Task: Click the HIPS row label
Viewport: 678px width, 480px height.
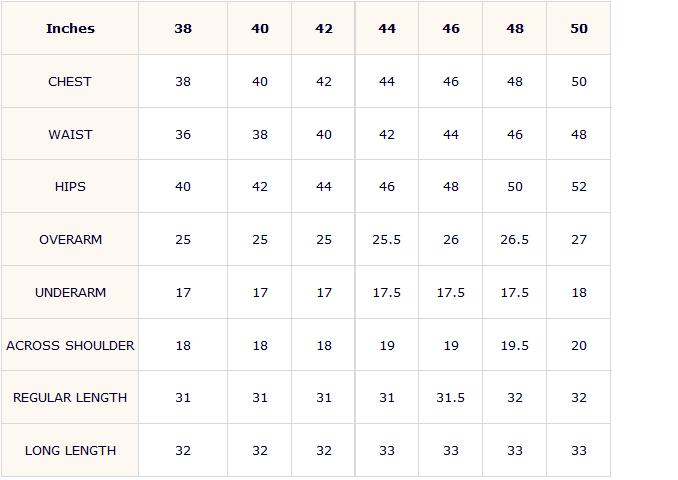Action: point(70,186)
